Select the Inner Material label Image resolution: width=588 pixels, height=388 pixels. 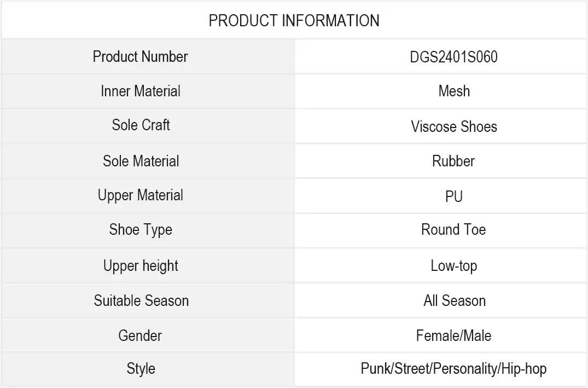140,91
